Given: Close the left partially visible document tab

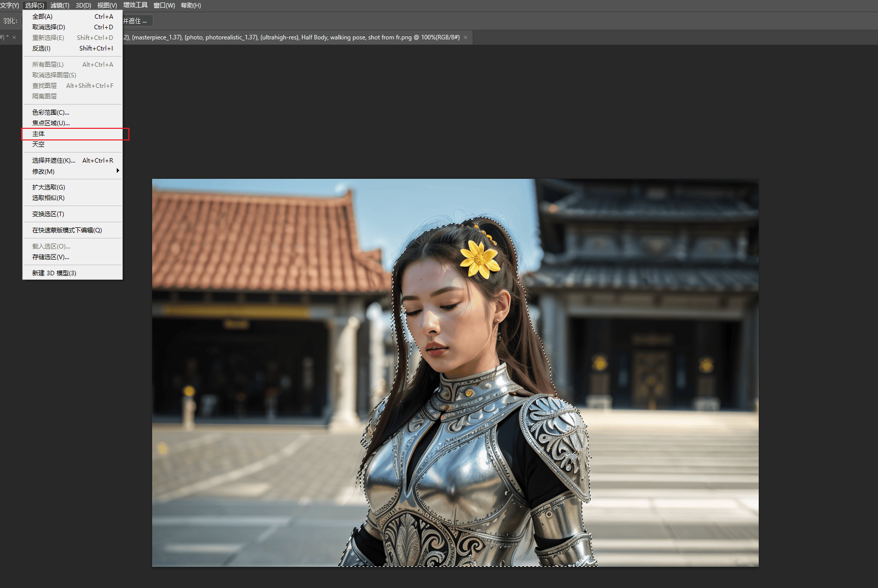Looking at the screenshot, I should pyautogui.click(x=14, y=37).
